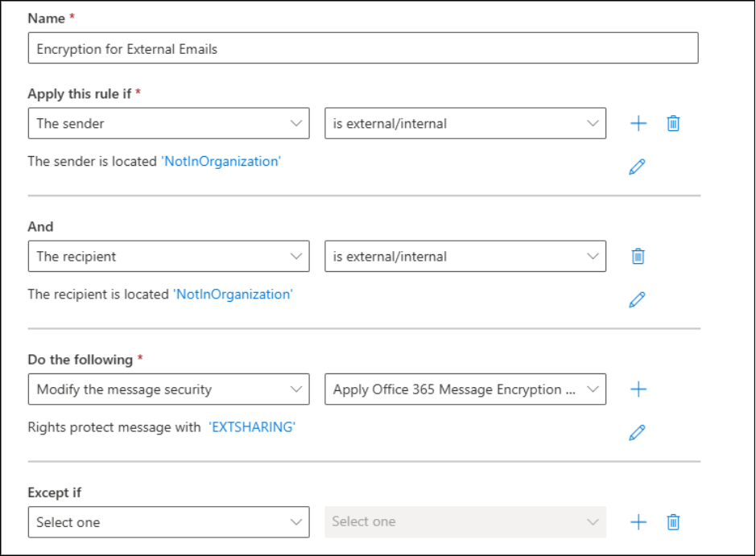The image size is (756, 556).
Task: Click the 'Apply this rule if' label
Action: (x=80, y=93)
